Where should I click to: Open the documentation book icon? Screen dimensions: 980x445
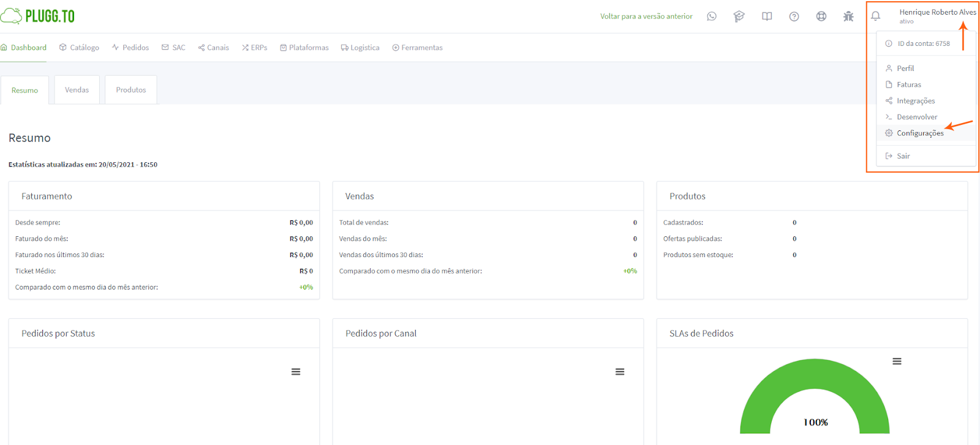(x=766, y=17)
